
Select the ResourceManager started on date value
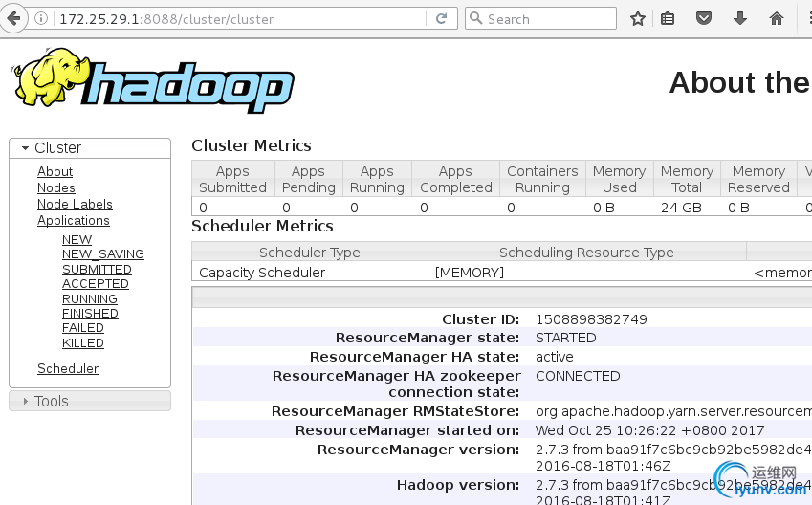[x=650, y=430]
